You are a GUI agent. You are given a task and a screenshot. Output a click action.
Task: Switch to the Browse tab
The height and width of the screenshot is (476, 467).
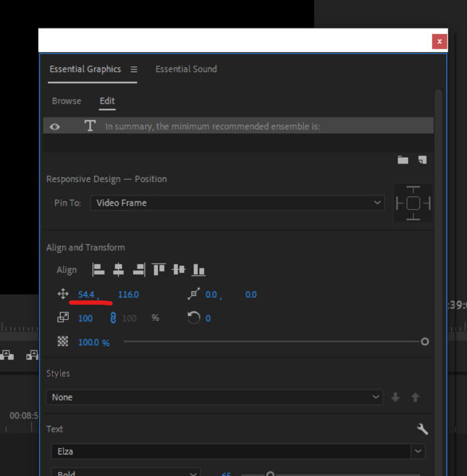coord(66,101)
